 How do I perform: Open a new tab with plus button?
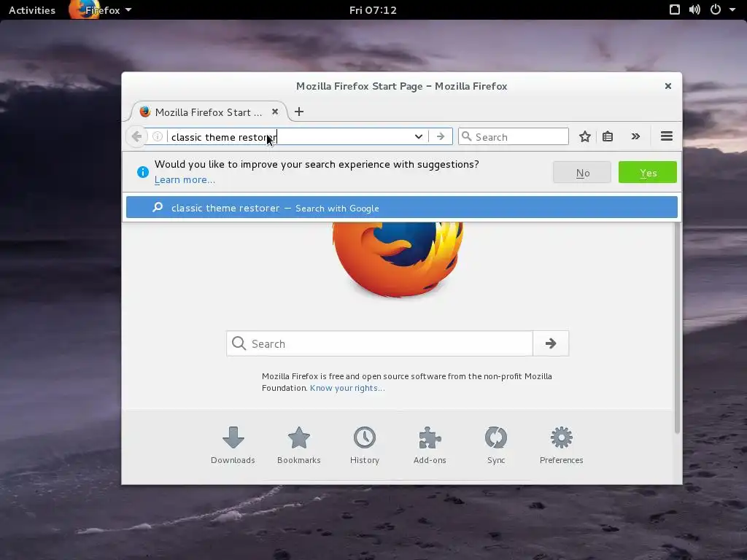tap(298, 112)
